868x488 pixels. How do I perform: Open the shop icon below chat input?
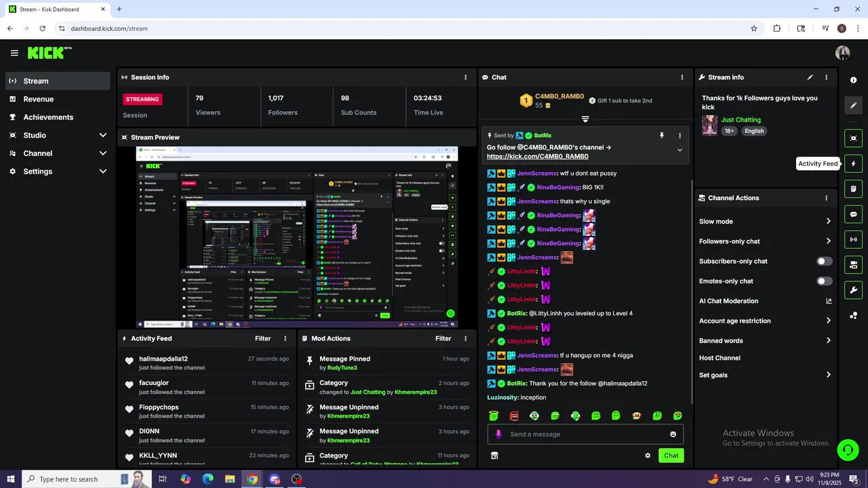494,455
